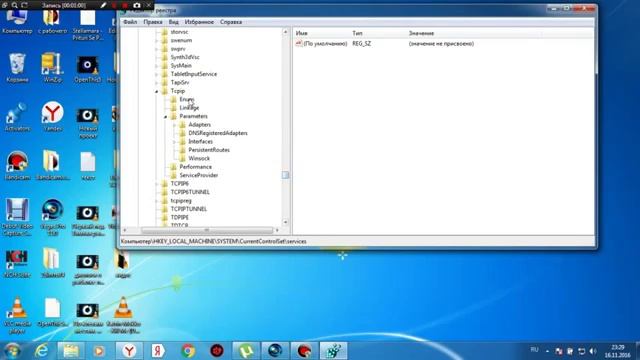Open Windows Media Player from the taskbar
This screenshot has width=640, height=360.
pos(99,351)
